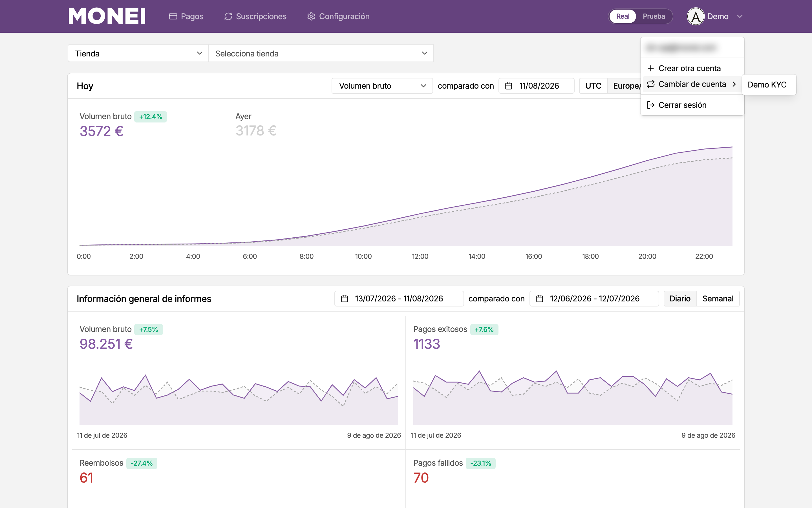This screenshot has width=812, height=508.
Task: Click the Hoy section heading
Action: [x=85, y=86]
